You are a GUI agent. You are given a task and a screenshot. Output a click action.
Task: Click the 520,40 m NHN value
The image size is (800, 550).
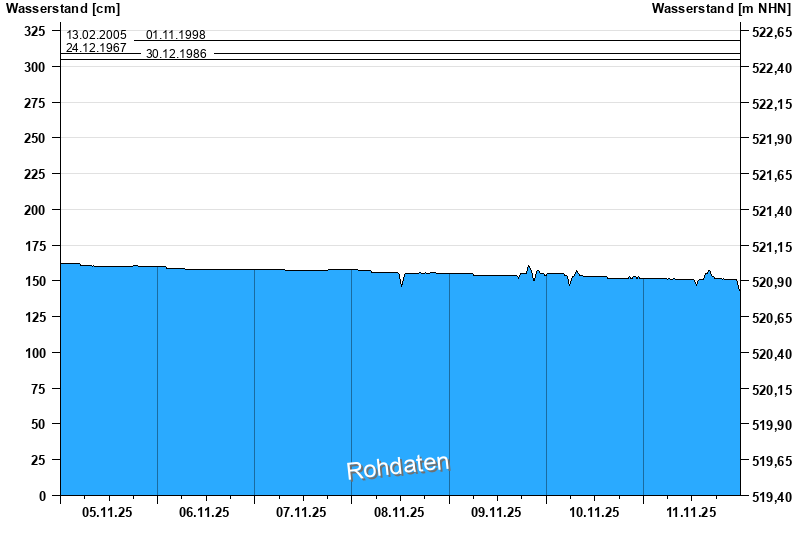[772, 354]
